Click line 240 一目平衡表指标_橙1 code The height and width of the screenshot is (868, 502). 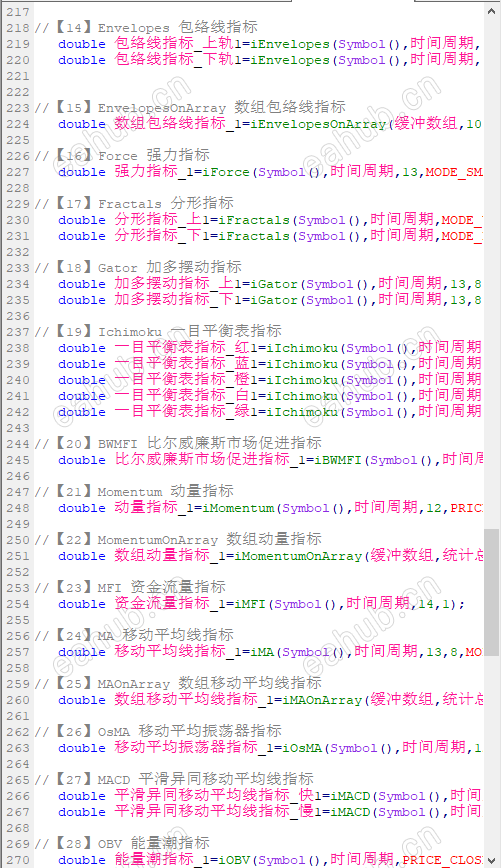tap(270, 380)
